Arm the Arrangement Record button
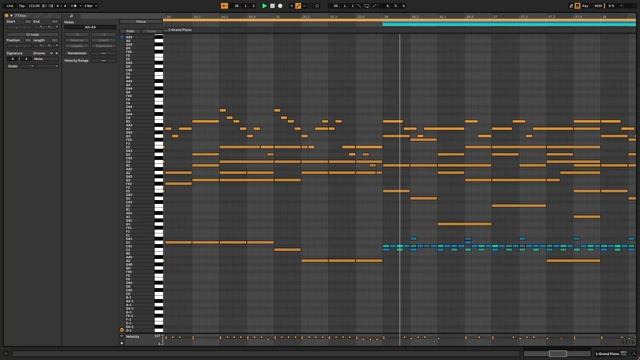The image size is (640, 360). click(x=280, y=6)
